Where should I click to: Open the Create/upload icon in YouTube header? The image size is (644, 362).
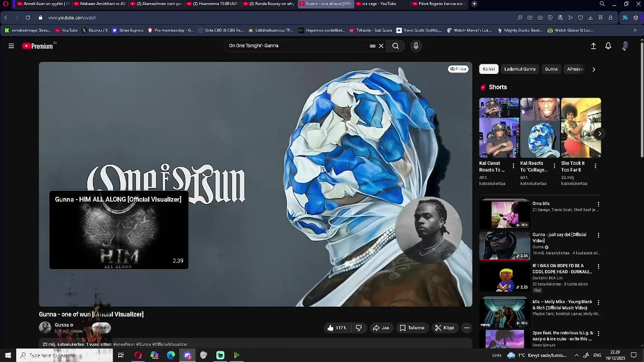click(593, 46)
